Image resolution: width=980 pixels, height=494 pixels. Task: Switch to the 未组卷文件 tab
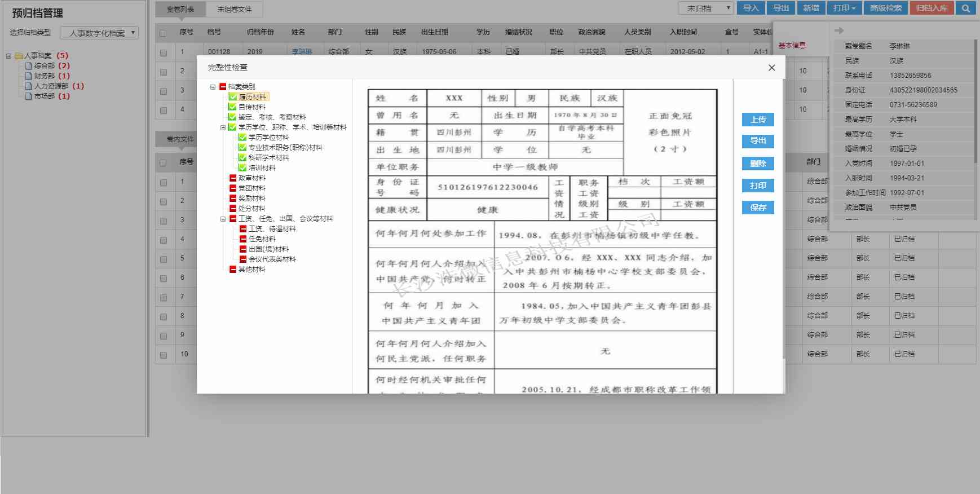tap(235, 9)
